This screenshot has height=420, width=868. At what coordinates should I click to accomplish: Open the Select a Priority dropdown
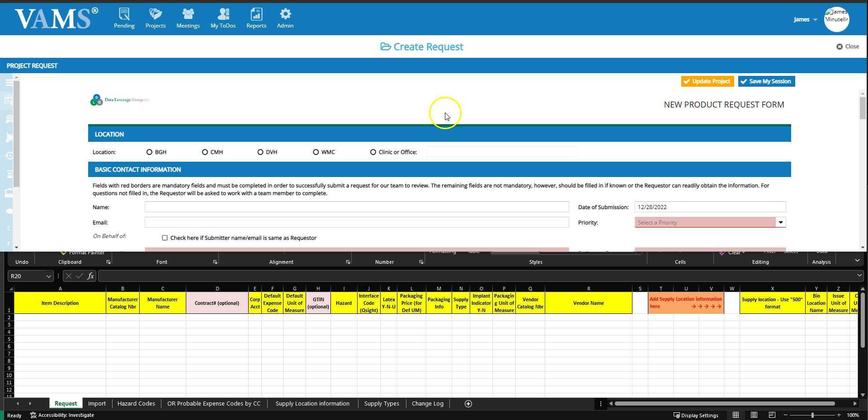click(x=710, y=223)
